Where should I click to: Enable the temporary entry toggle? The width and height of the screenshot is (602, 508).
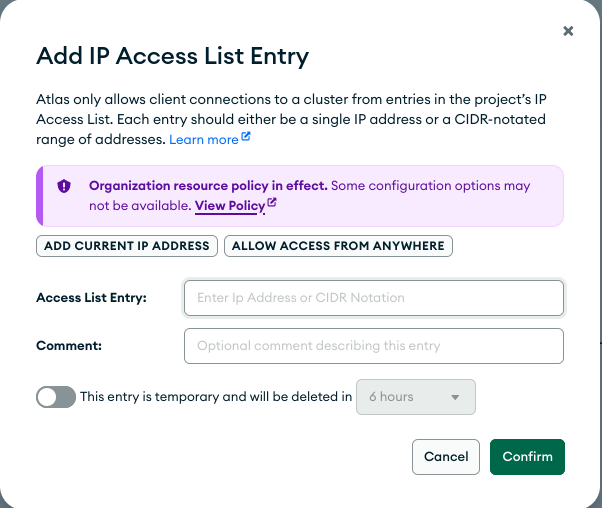[x=56, y=397]
